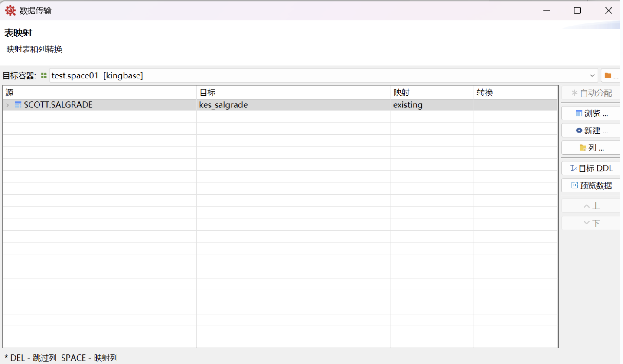Click the 目标 column header

(293, 92)
